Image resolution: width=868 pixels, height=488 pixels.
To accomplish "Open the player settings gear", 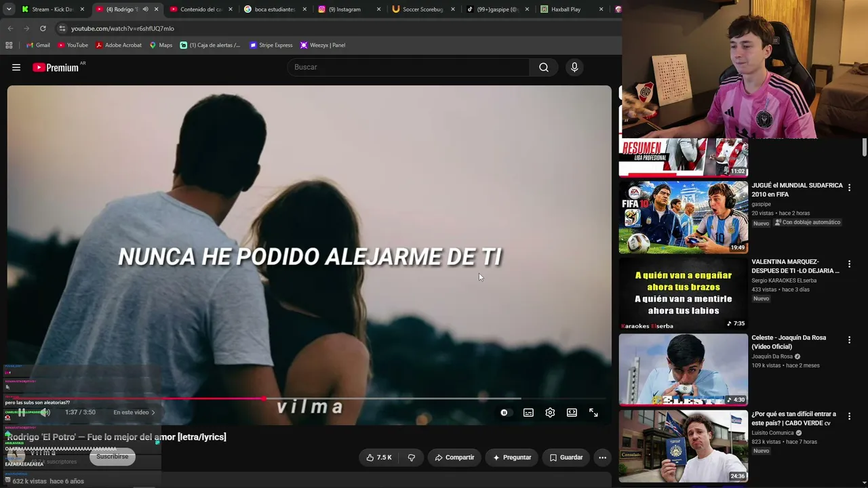I will [x=550, y=412].
